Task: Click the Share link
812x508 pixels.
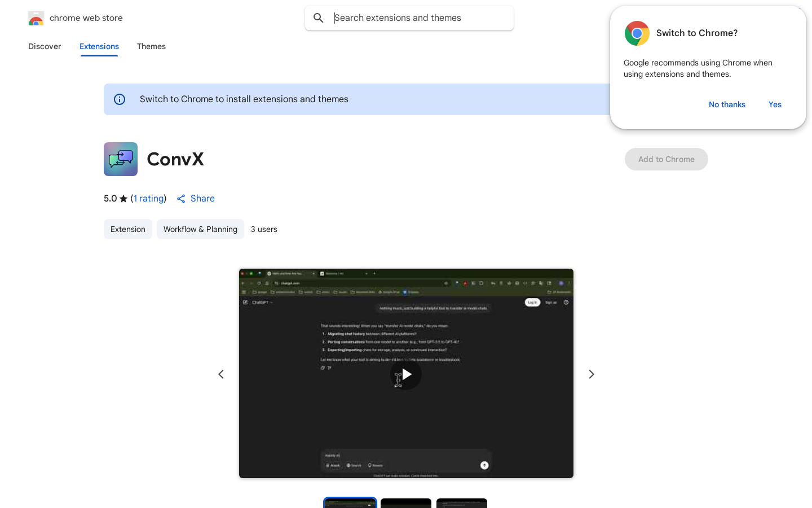Action: click(196, 199)
